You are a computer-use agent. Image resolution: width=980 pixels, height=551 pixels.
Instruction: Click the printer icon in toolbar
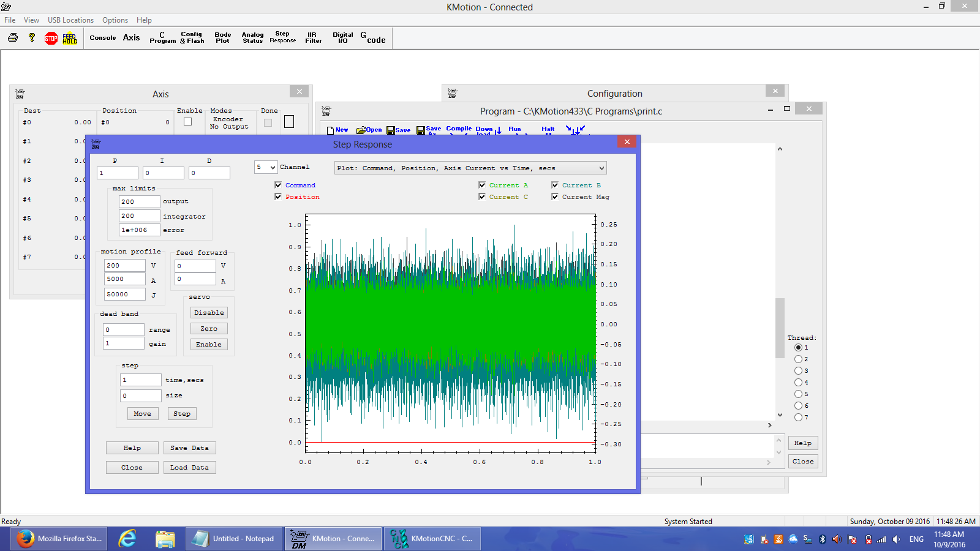pyautogui.click(x=13, y=38)
